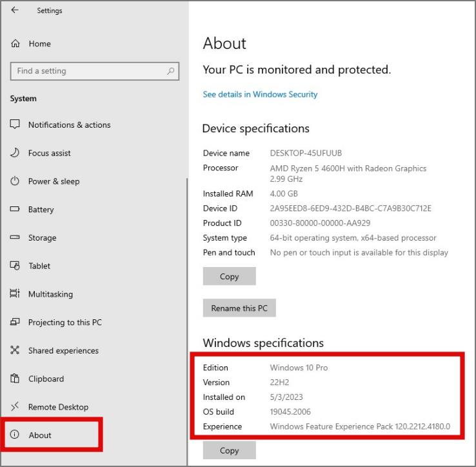Copy the Windows specifications

[229, 450]
